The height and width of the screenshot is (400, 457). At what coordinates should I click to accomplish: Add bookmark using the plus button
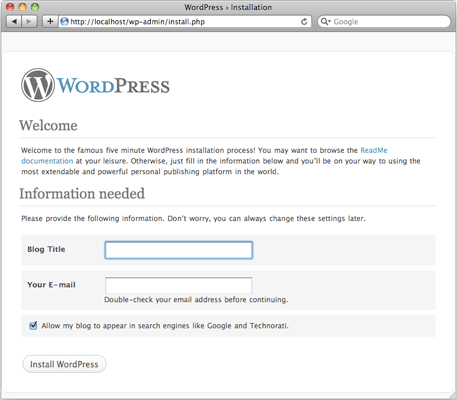point(50,22)
